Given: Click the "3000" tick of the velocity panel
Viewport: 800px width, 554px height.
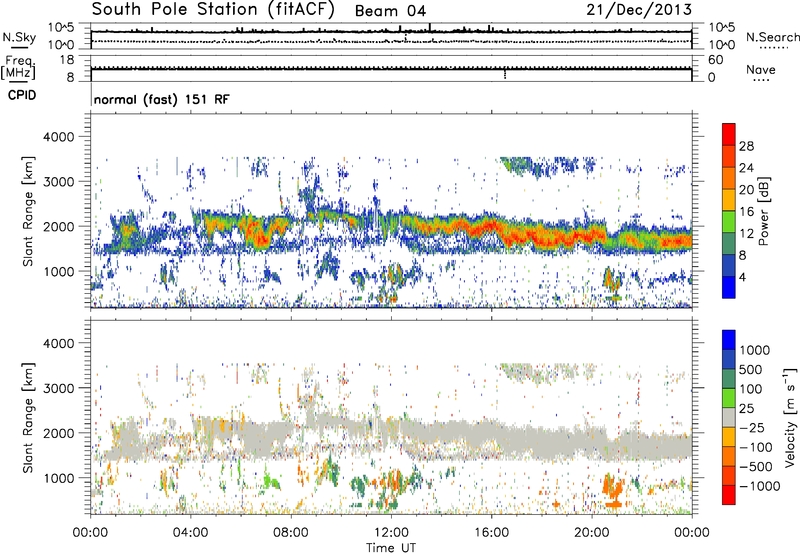Looking at the screenshot, I should 58,388.
